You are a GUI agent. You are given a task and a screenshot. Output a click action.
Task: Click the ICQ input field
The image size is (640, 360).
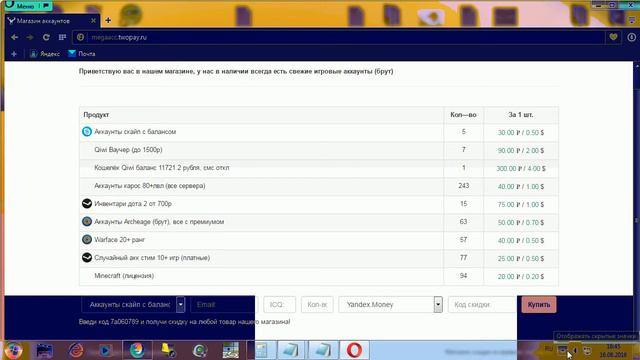pos(280,304)
